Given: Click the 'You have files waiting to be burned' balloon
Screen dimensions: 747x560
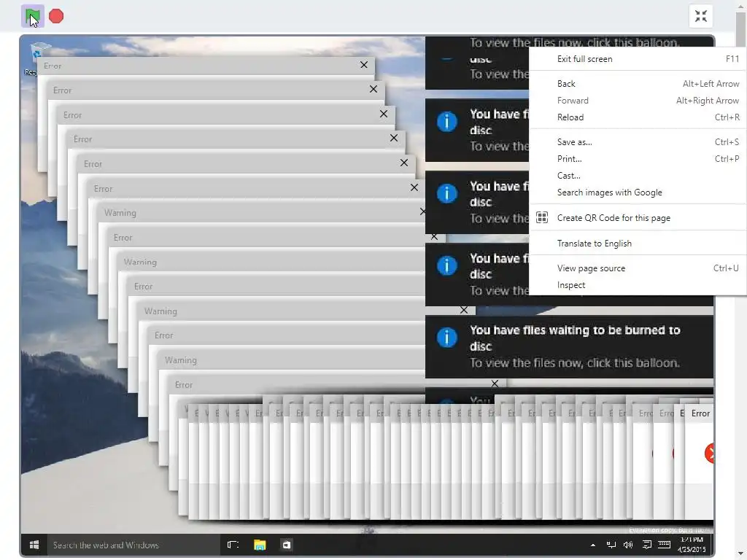Looking at the screenshot, I should point(569,346).
